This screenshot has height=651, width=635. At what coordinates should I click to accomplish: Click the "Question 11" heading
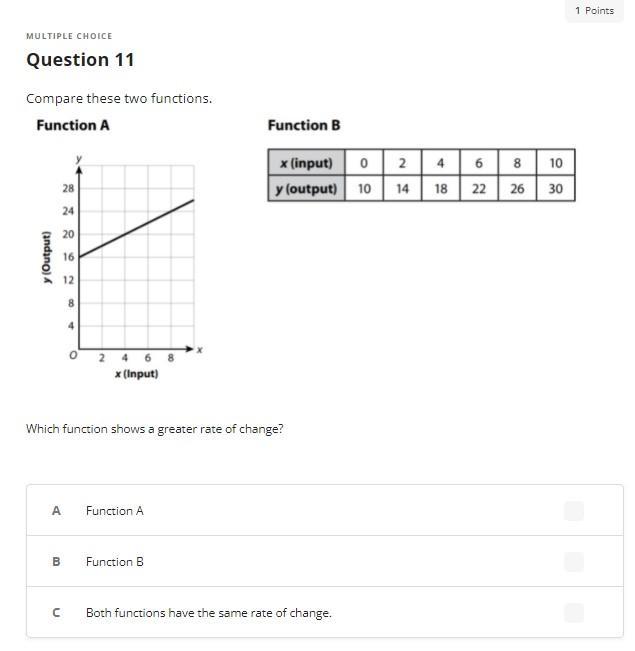click(80, 60)
